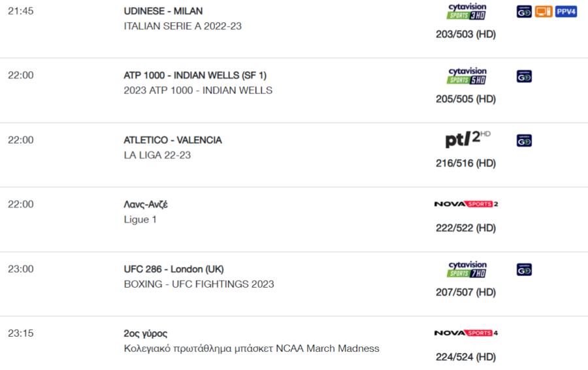Open the UFC 286 - London (UK) event
Screen dimensions: 588x370
click(x=174, y=270)
